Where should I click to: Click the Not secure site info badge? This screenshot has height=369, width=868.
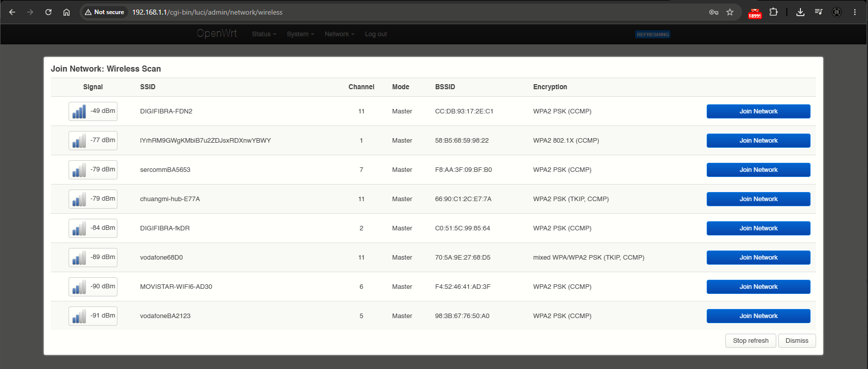tap(105, 12)
